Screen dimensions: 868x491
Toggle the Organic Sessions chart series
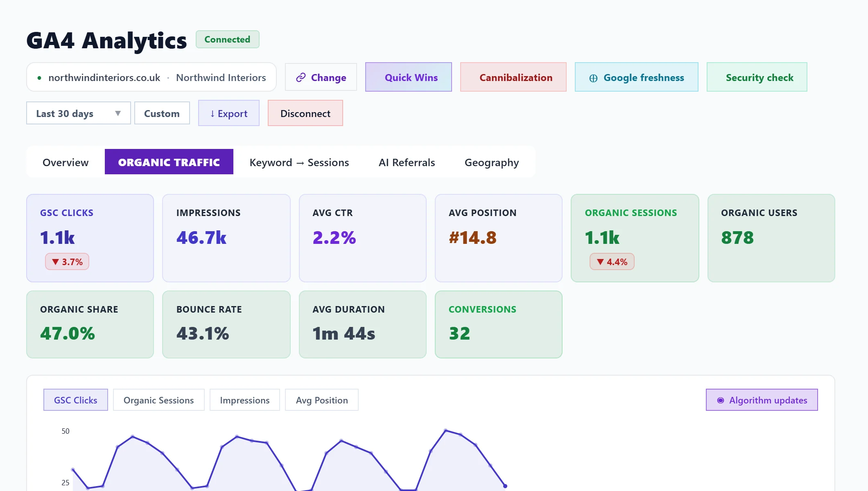(159, 400)
